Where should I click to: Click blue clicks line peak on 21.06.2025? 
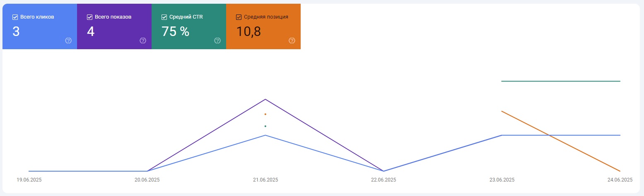[265, 135]
